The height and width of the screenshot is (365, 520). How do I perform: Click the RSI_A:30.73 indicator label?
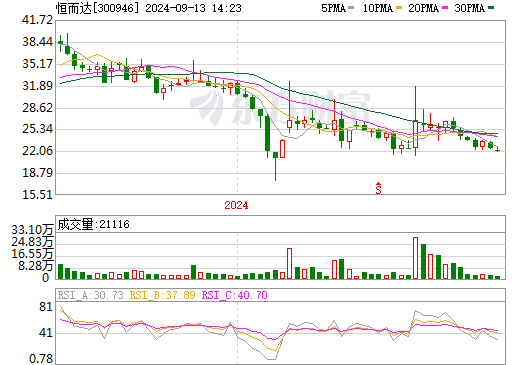pos(90,295)
